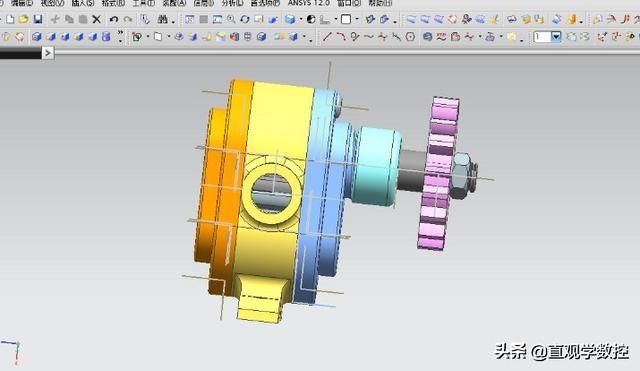Click the Save floppy disk icon
The width and height of the screenshot is (640, 371).
[38, 19]
